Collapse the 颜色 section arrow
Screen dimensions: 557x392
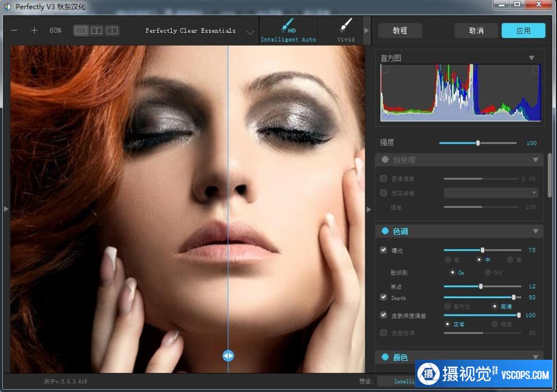pos(536,357)
